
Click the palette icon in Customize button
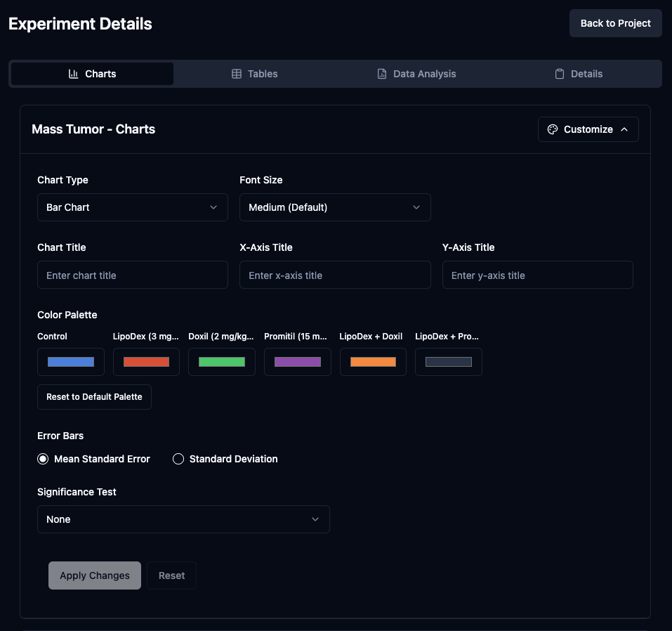[553, 129]
